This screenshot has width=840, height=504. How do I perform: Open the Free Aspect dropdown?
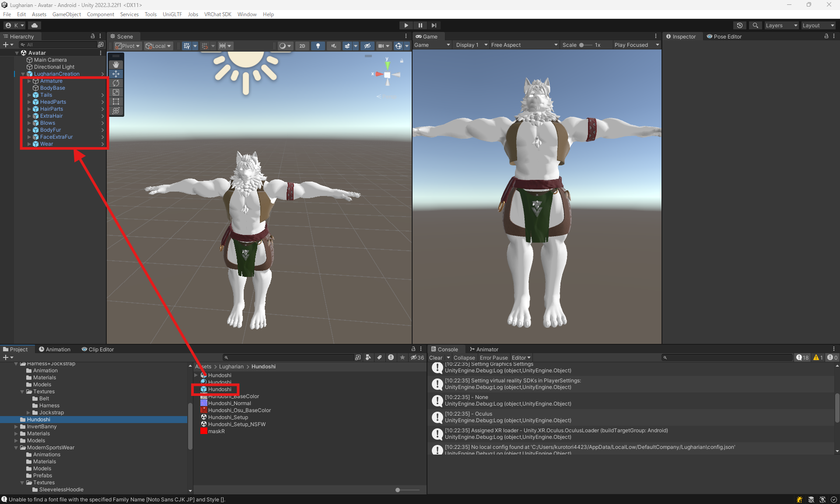tap(524, 45)
